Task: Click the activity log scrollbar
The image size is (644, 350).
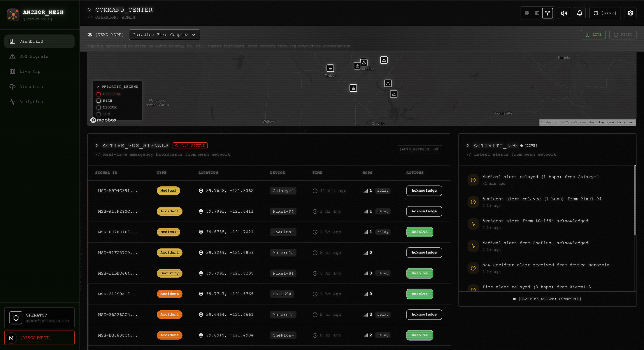Action: pyautogui.click(x=635, y=200)
